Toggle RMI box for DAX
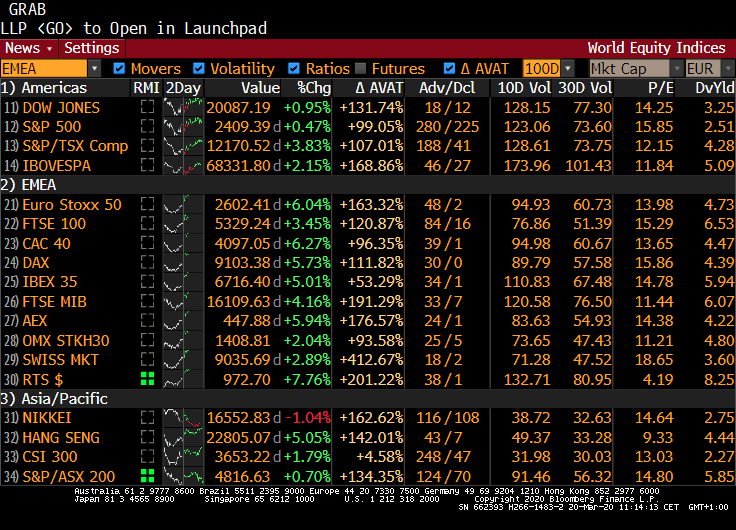This screenshot has width=736, height=530. (147, 262)
